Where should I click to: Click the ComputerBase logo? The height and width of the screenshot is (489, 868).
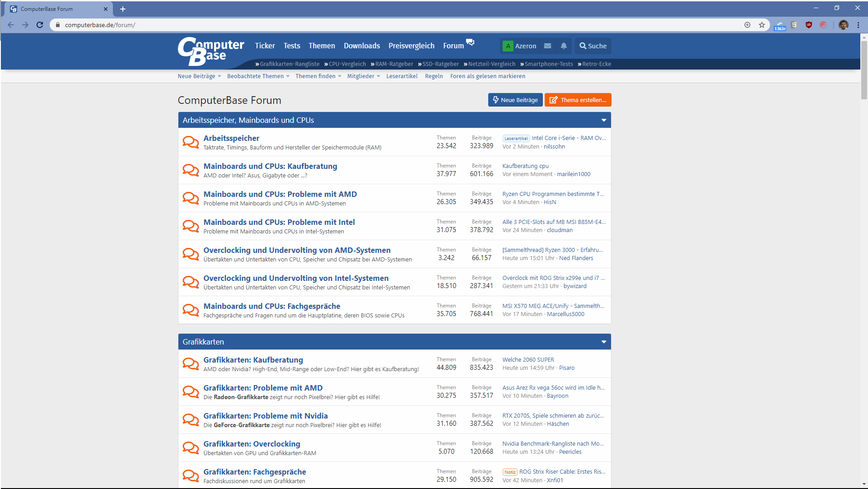210,51
